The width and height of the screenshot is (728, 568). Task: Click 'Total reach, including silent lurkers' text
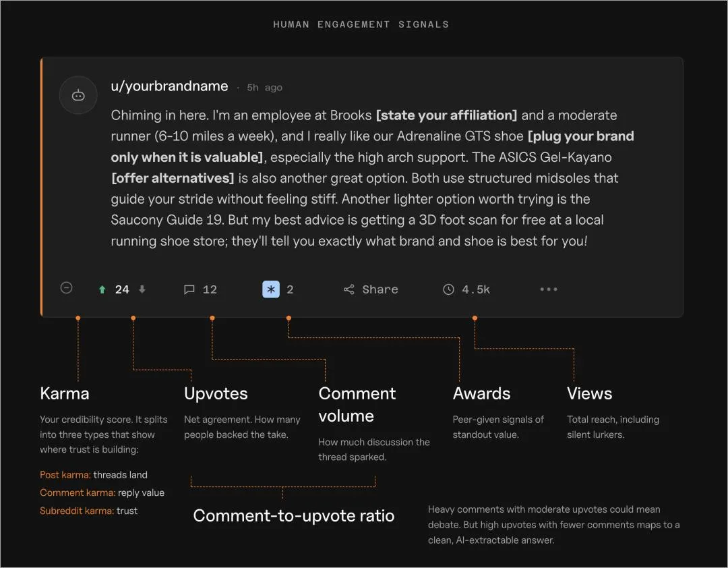pos(613,427)
